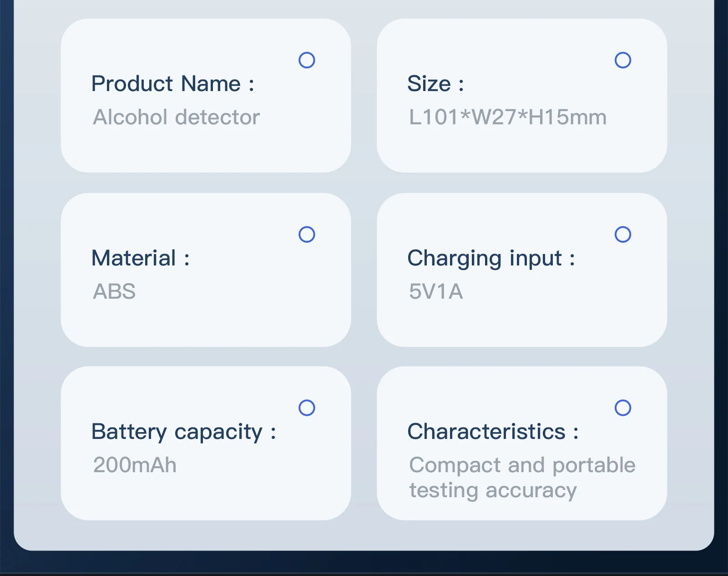Click the '5V1A' charging value
This screenshot has height=576, width=728.
point(436,291)
